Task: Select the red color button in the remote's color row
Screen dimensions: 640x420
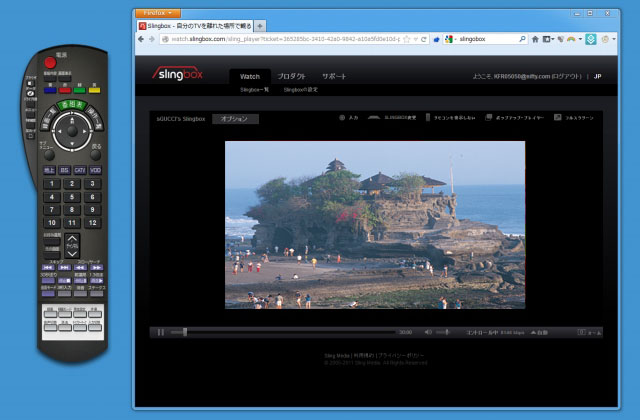Action: point(65,90)
